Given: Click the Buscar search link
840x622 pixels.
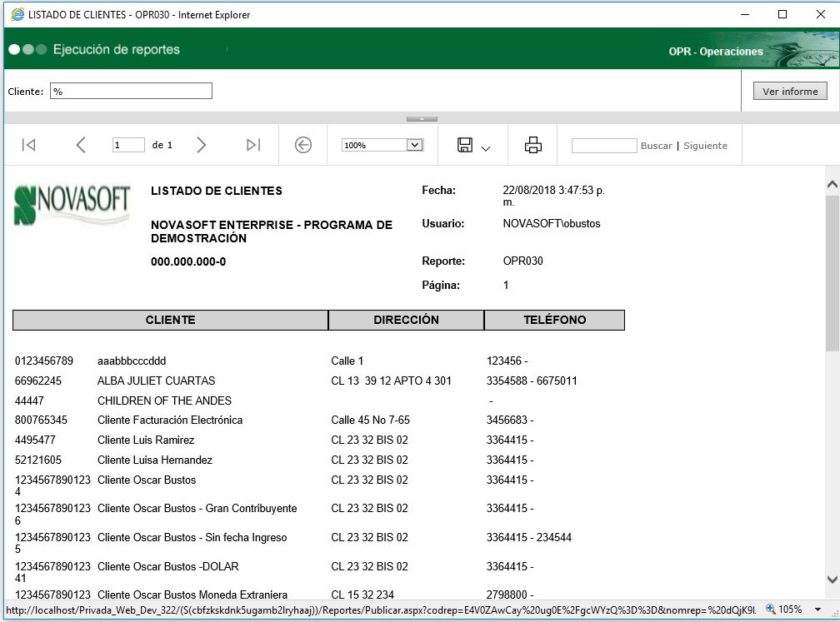Looking at the screenshot, I should coord(656,146).
